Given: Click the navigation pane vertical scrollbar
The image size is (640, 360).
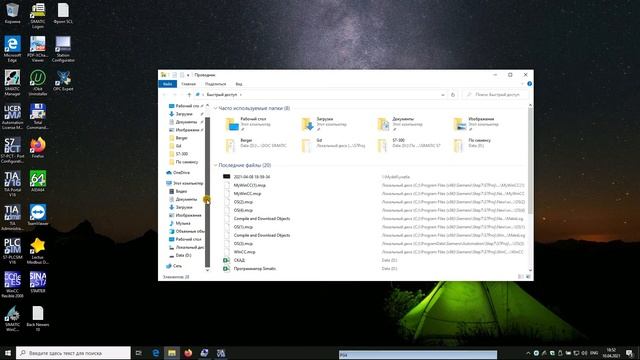Looking at the screenshot, I should click(x=207, y=192).
